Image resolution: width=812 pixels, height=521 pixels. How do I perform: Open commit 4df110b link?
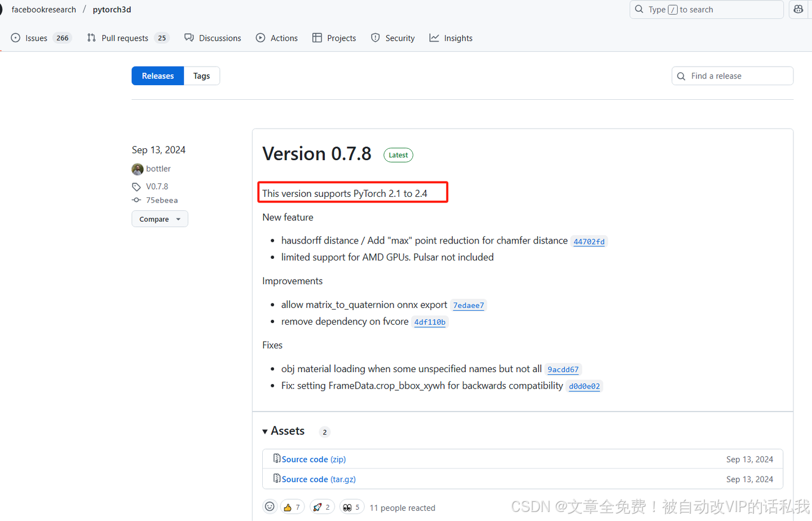[430, 323]
